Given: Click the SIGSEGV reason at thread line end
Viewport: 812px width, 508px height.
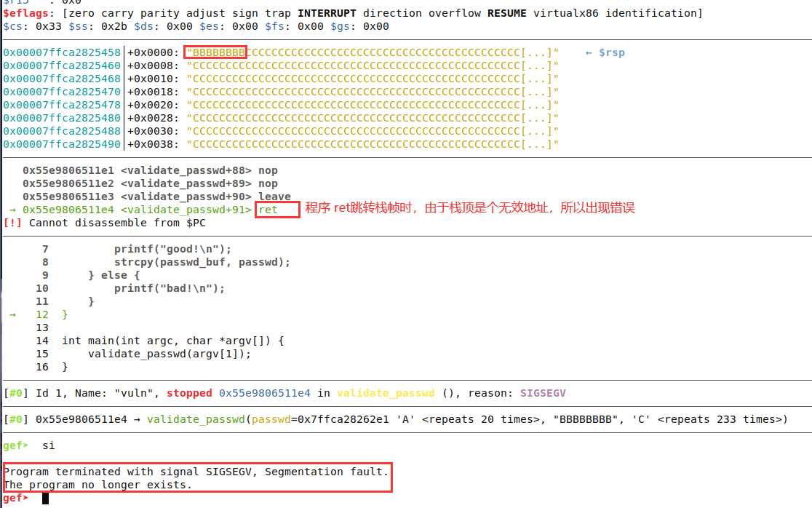Looking at the screenshot, I should 543,394.
